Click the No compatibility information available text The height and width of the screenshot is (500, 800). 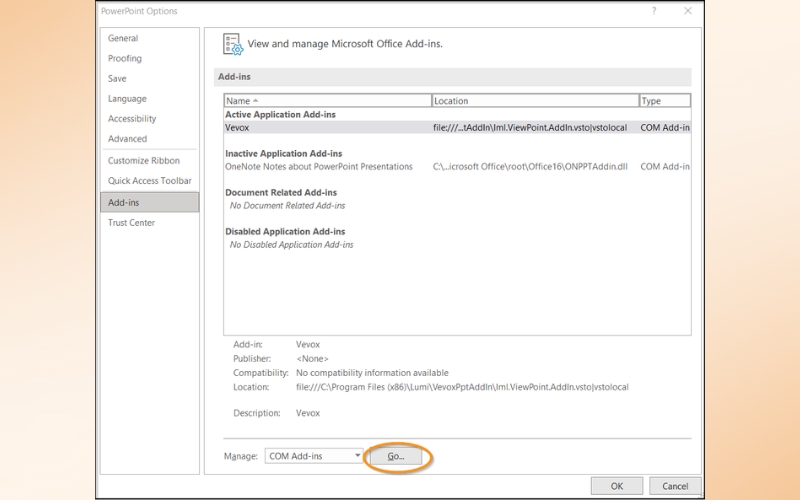click(372, 373)
